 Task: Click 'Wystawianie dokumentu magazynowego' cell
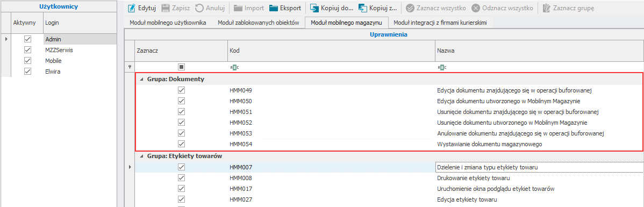(x=539, y=144)
